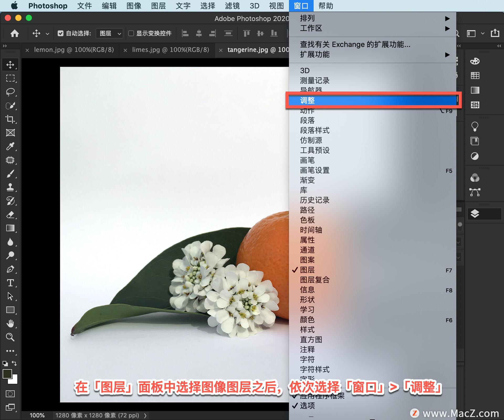Disable the 自动选择 checkbox

pyautogui.click(x=61, y=33)
